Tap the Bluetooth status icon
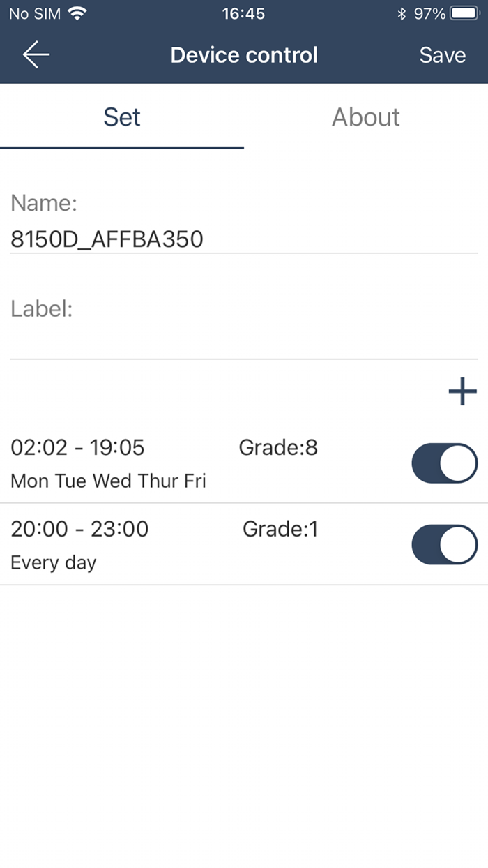Screen dimensions: 488x868 pyautogui.click(x=401, y=13)
